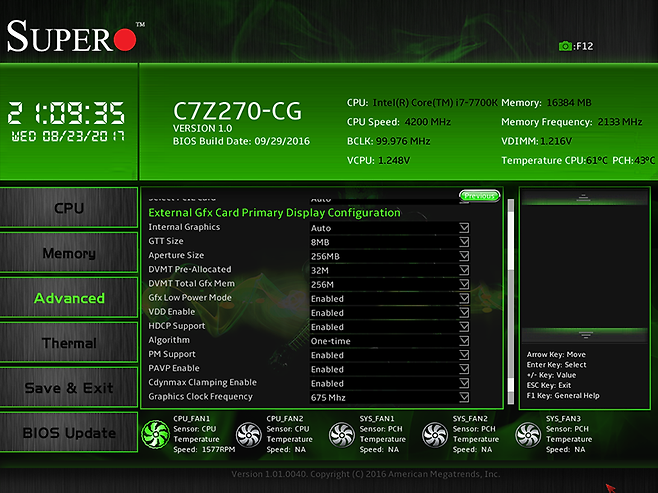
Task: Open the BIOS Update section
Action: [69, 433]
